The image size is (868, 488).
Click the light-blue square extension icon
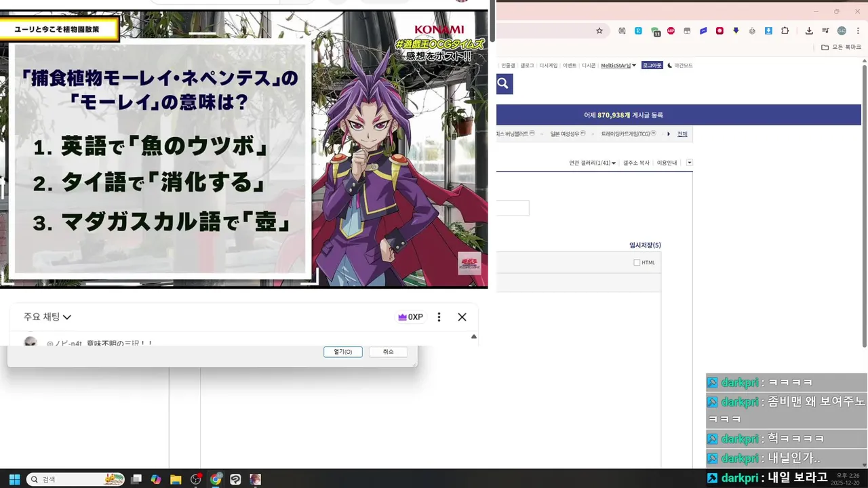[x=638, y=30]
